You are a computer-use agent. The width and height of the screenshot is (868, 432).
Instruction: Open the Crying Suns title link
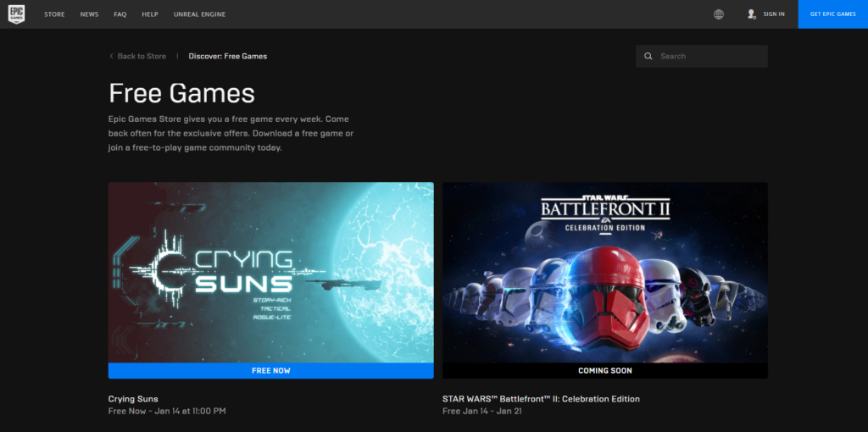[133, 399]
